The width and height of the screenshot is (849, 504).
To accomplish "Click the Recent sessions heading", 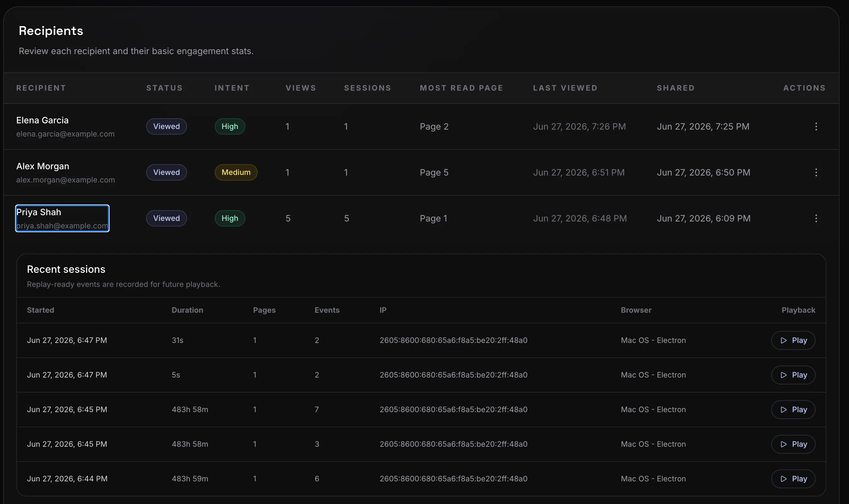I will (x=66, y=269).
